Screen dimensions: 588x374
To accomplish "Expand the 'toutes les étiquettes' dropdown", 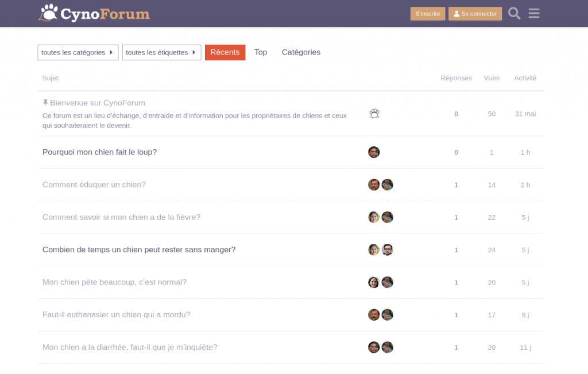I will 161,52.
